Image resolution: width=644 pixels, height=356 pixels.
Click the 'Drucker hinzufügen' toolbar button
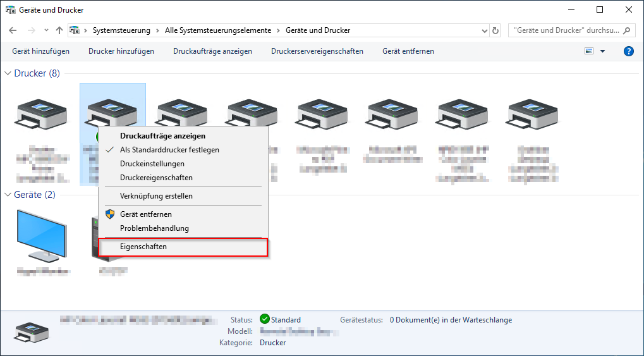point(121,51)
